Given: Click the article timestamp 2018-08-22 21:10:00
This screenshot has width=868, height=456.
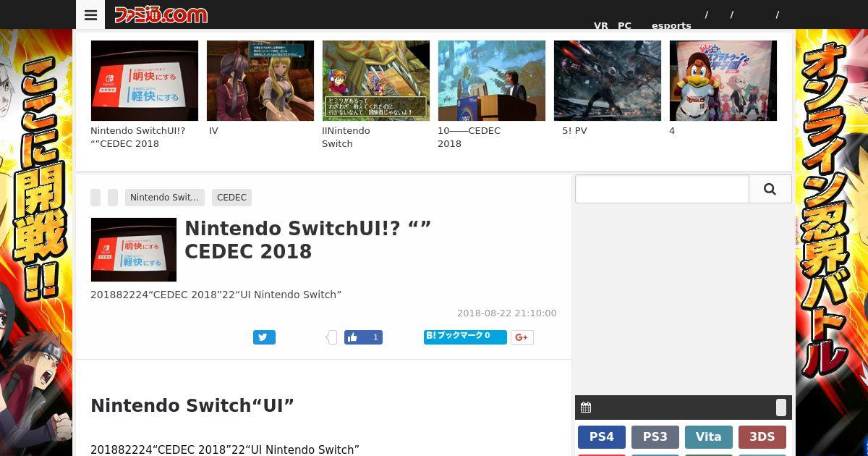Looking at the screenshot, I should 507,313.
